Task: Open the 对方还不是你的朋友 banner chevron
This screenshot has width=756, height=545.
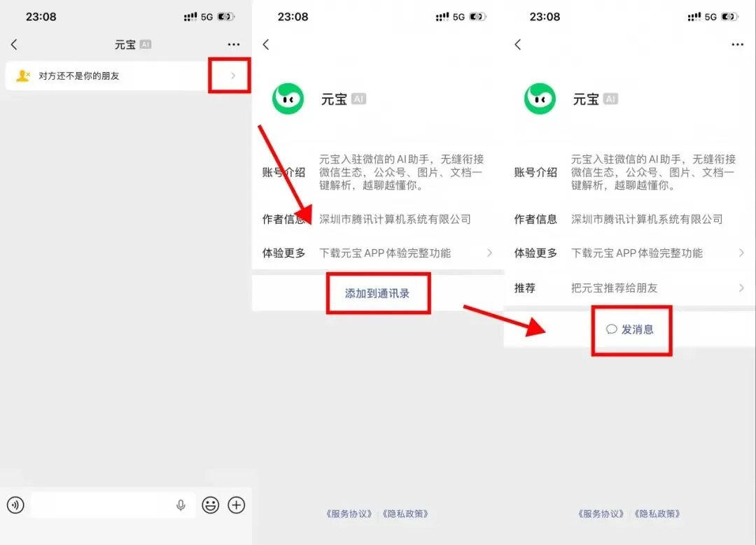Action: [233, 76]
